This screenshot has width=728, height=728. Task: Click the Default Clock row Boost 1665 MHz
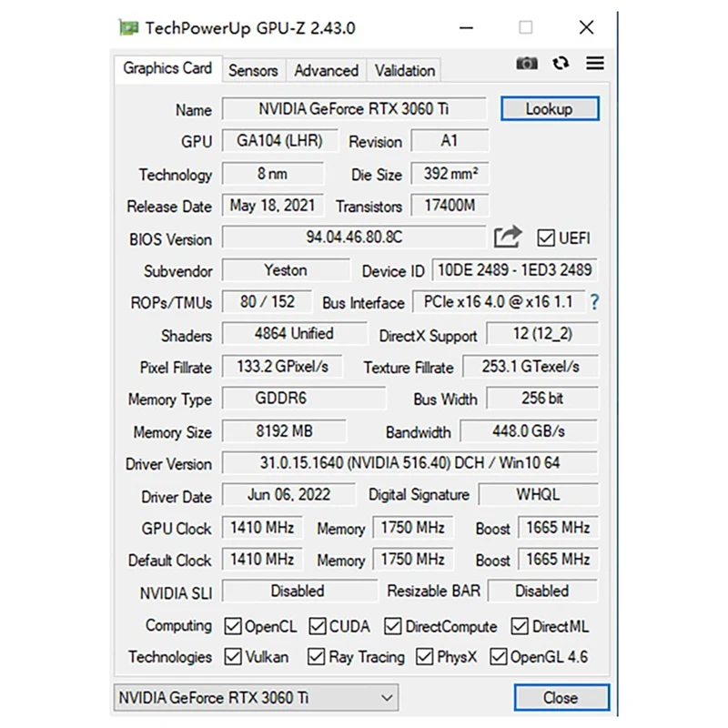pos(558,559)
